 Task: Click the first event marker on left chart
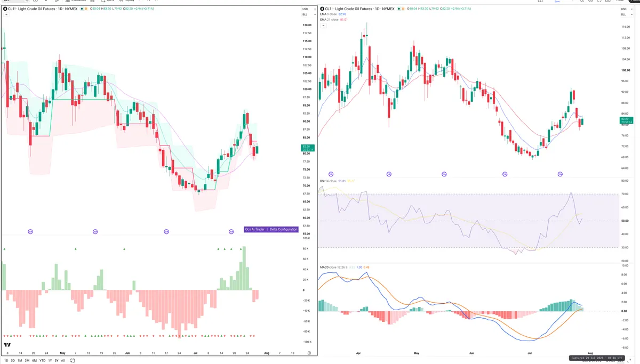(x=30, y=231)
